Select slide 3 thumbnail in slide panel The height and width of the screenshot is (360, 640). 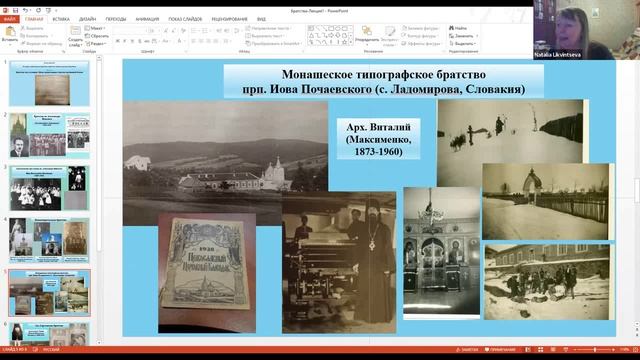(49, 188)
